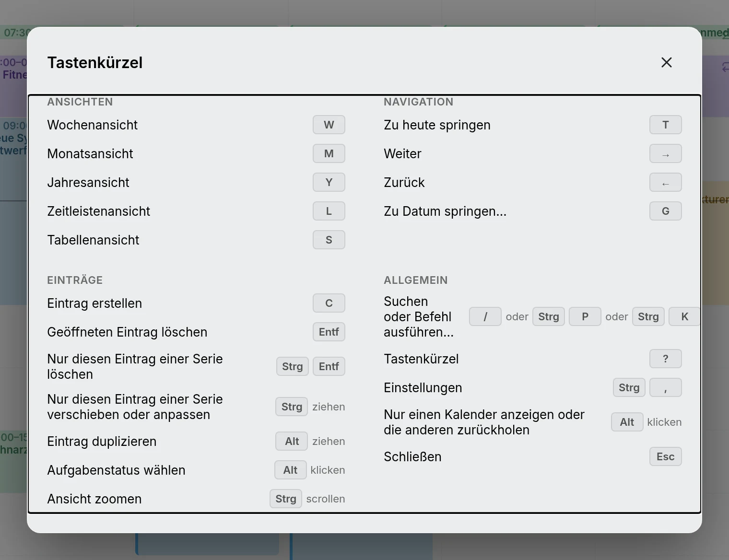Click the "," key cap beside Einstellungen

(666, 387)
